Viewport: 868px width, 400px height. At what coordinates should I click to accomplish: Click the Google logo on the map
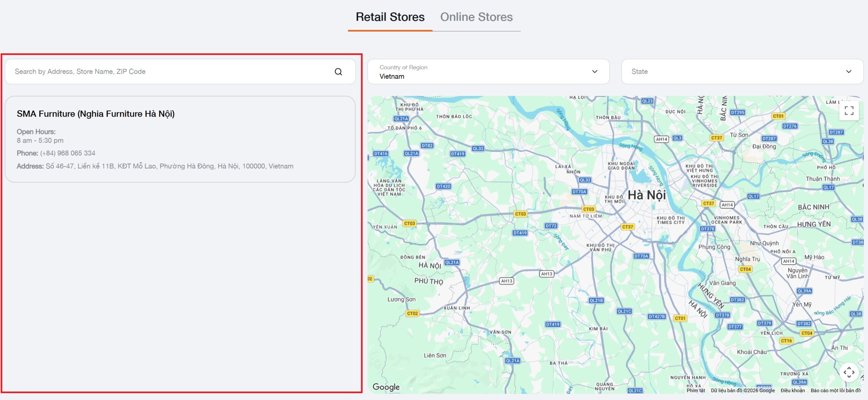pyautogui.click(x=386, y=387)
